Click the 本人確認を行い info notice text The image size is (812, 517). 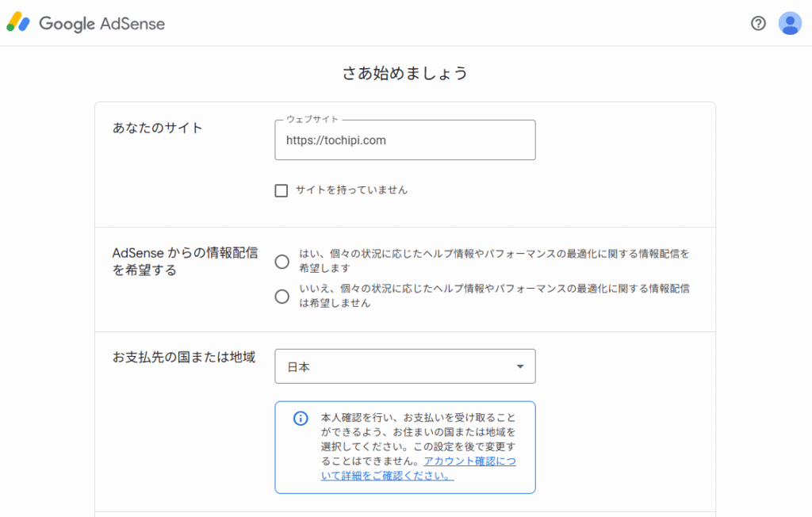419,446
